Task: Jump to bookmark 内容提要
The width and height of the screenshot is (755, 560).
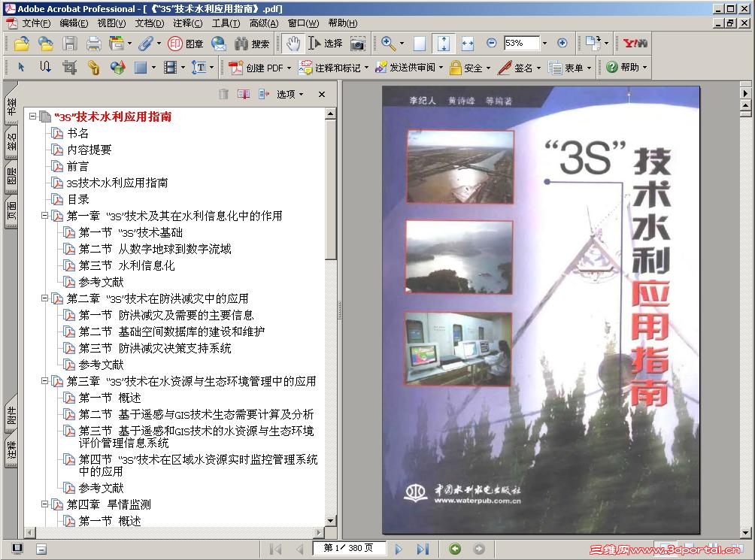Action: 89,150
